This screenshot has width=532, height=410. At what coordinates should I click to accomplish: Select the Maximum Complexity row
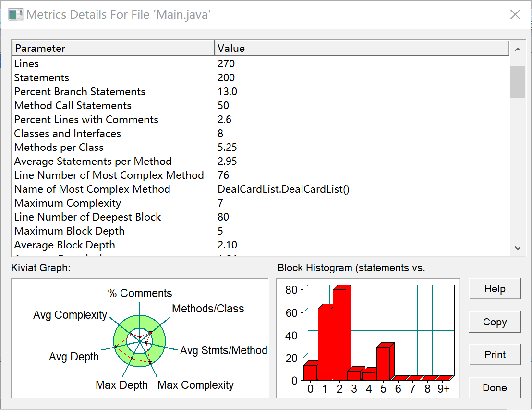[x=261, y=203]
